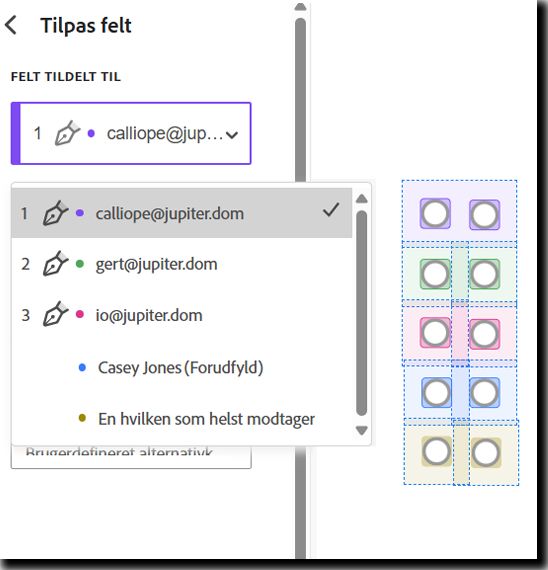548x570 pixels.
Task: Choose En hvilken som helst modtager
Action: pyautogui.click(x=206, y=419)
